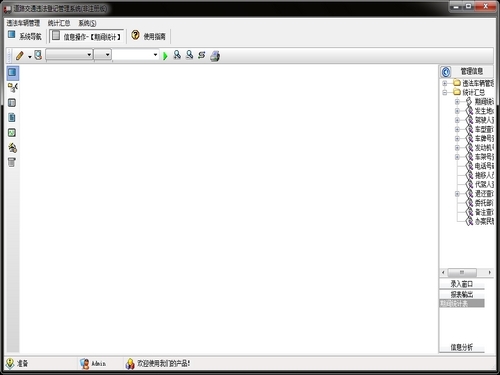The width and height of the screenshot is (500, 375).
Task: Click the printer icon in toolbar
Action: pos(215,56)
